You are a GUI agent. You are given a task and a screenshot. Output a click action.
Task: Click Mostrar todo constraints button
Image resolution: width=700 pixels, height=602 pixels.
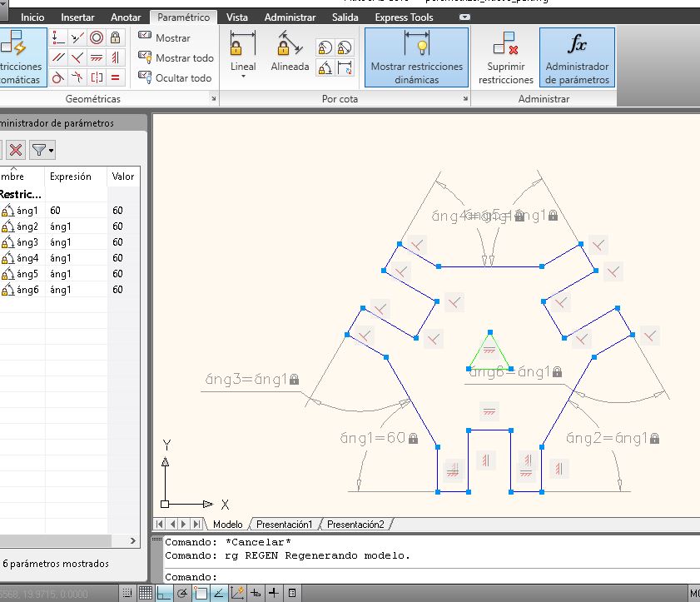coord(176,57)
